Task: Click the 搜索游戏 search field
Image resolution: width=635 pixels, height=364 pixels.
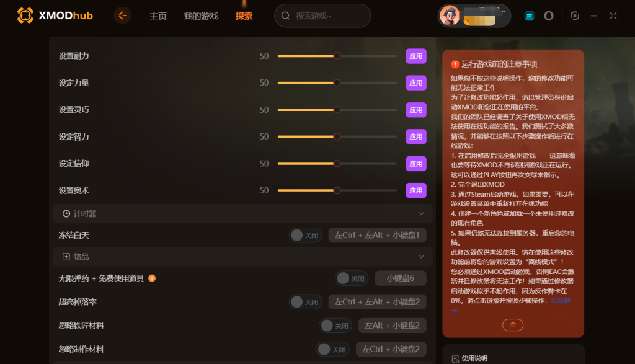Action: pos(322,16)
